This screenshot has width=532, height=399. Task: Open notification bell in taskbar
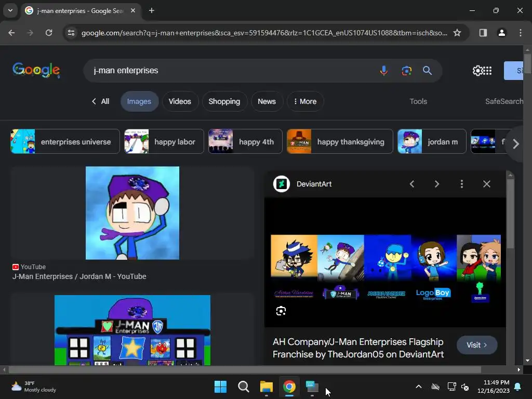point(518,387)
